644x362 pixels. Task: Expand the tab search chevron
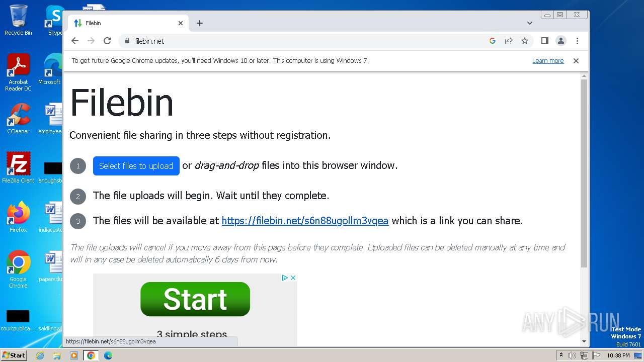pos(530,23)
